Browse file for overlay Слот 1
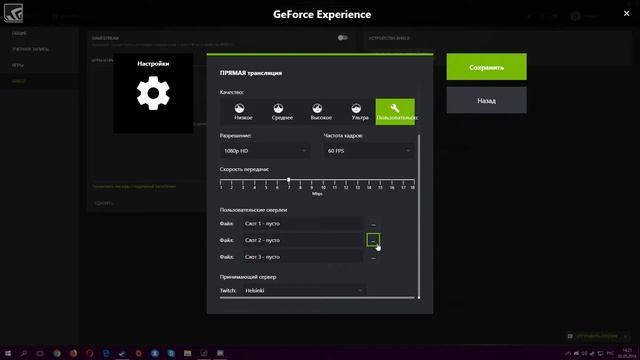 pyautogui.click(x=373, y=224)
